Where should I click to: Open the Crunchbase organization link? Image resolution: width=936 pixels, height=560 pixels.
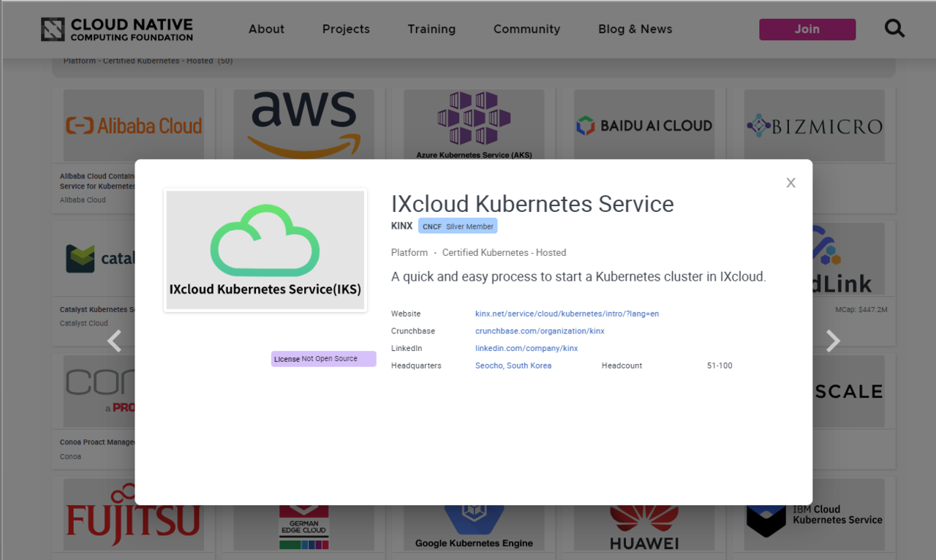click(x=540, y=331)
